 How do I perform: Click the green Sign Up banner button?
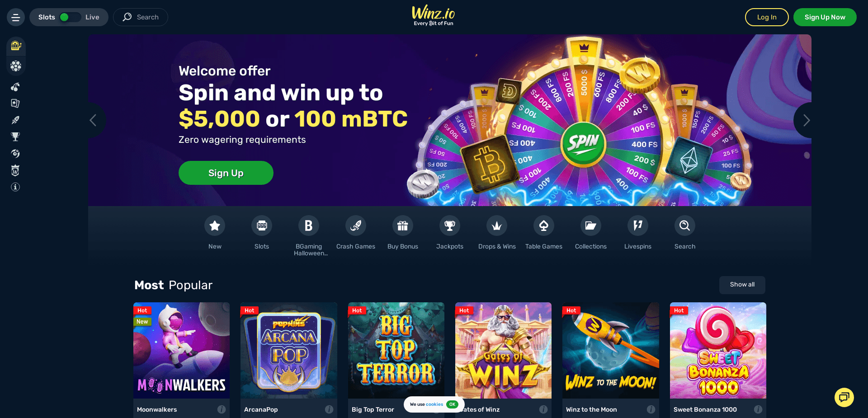(x=226, y=173)
